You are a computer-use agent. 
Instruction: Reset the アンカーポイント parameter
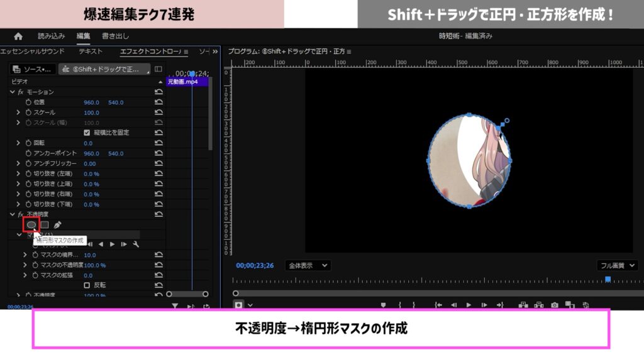click(x=158, y=153)
